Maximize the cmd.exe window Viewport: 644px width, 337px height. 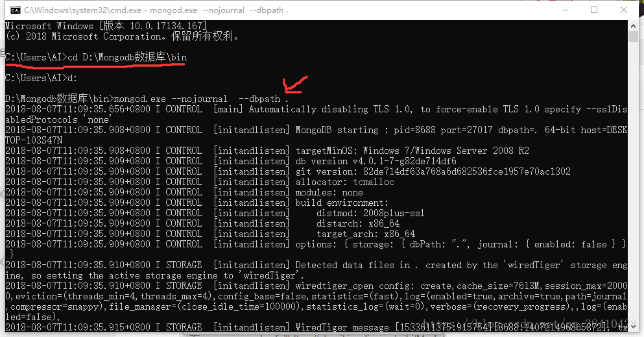pos(594,10)
